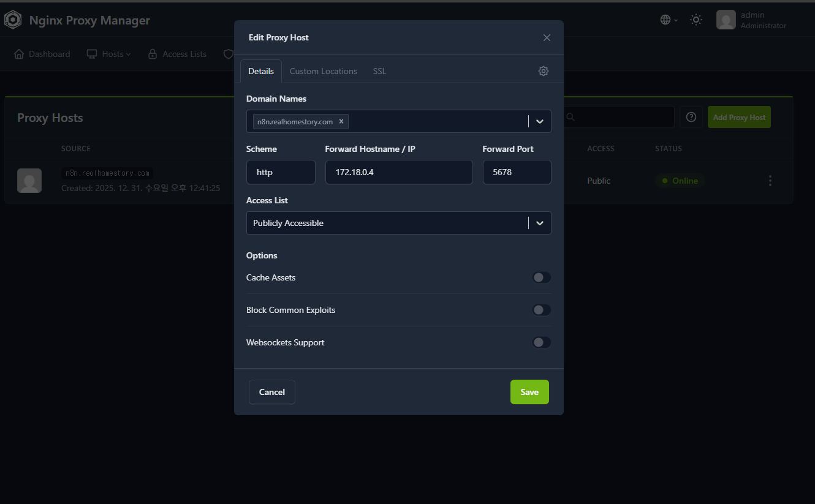Click the Nginx Proxy Manager logo icon

tap(13, 20)
